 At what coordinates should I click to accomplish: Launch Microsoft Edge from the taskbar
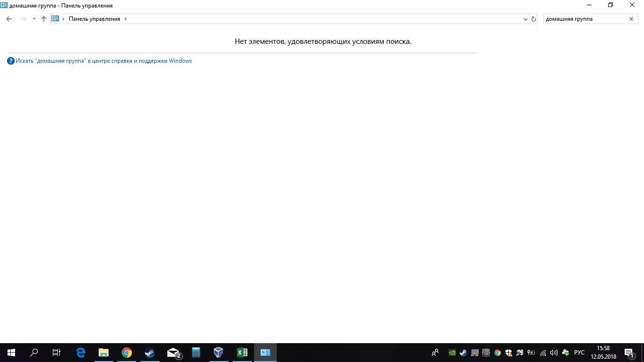point(81,352)
